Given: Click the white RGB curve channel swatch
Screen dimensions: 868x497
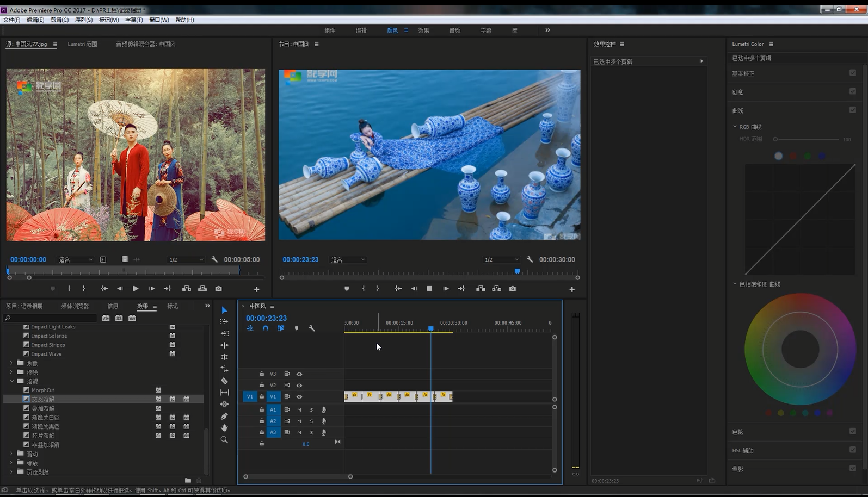Looking at the screenshot, I should coord(779,156).
